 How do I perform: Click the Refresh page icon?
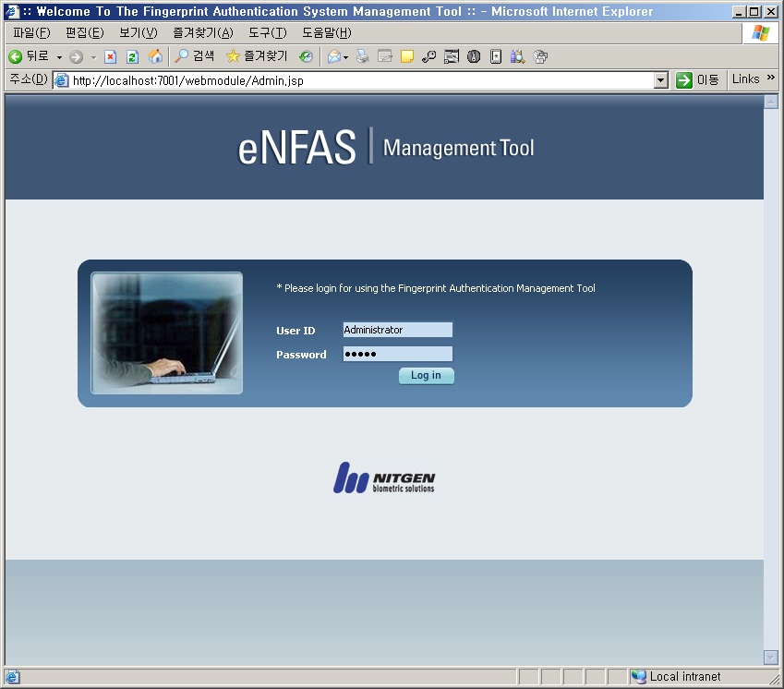(x=132, y=56)
